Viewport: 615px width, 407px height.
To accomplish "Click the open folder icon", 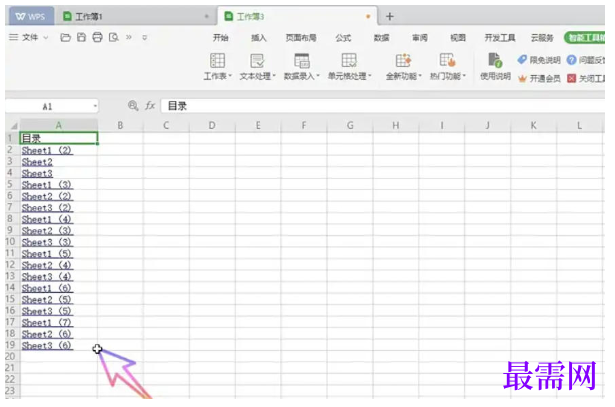I will [66, 38].
